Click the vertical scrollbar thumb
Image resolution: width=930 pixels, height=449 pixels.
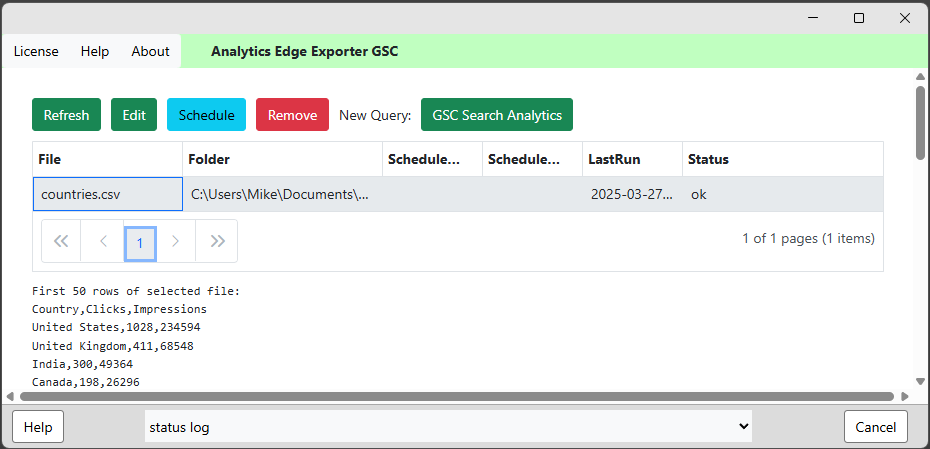click(x=921, y=123)
